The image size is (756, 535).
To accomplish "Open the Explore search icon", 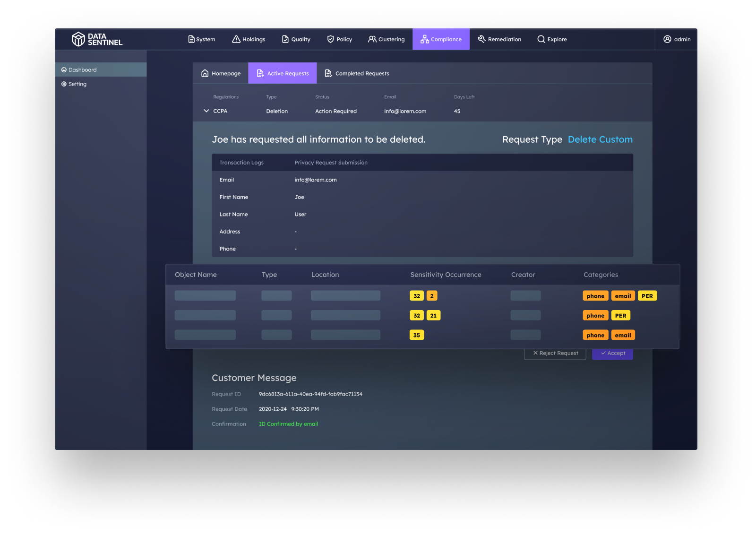I will pyautogui.click(x=541, y=39).
